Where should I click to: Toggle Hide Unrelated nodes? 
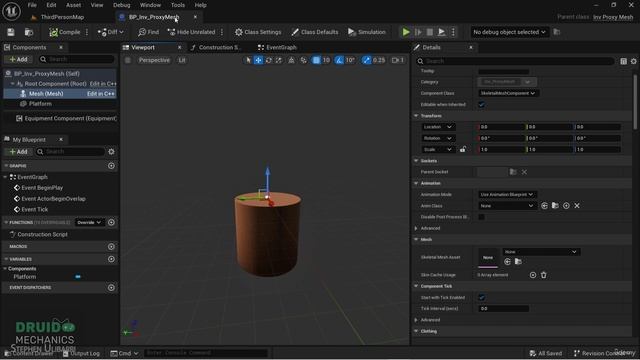191,32
